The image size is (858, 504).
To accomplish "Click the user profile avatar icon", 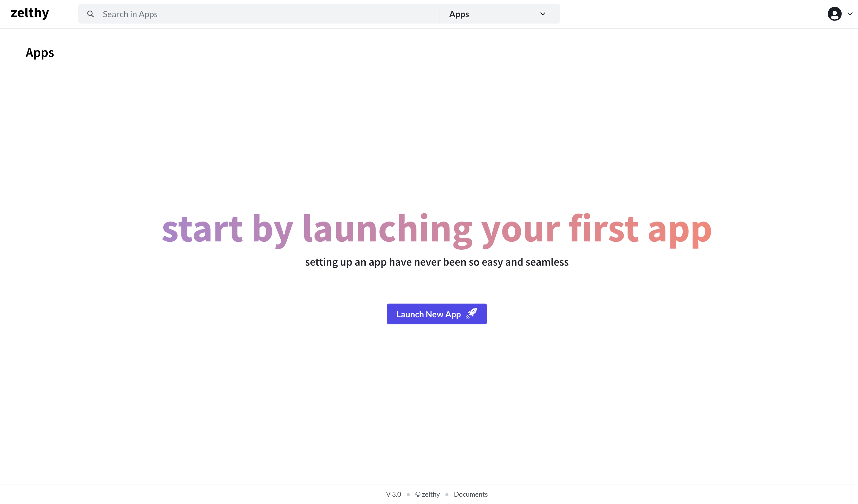I will (x=834, y=14).
